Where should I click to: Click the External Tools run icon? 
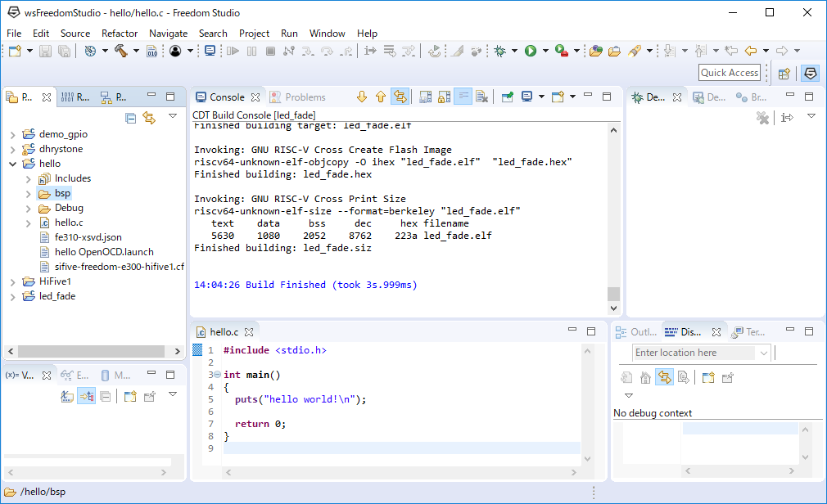point(562,52)
